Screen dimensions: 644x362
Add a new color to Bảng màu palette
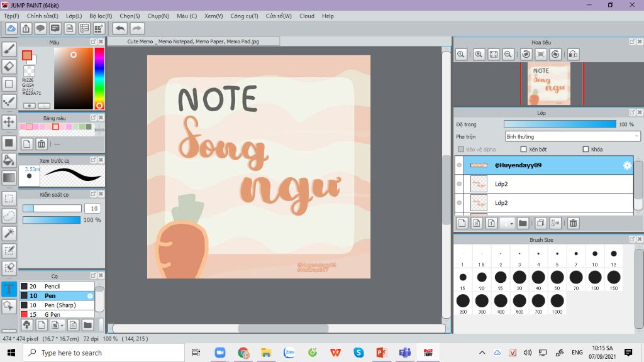[x=26, y=144]
